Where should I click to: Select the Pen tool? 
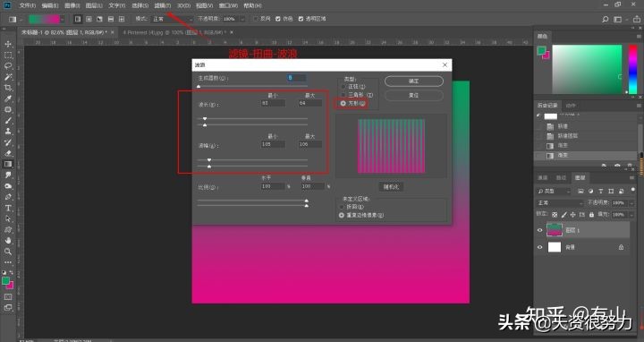(x=8, y=197)
